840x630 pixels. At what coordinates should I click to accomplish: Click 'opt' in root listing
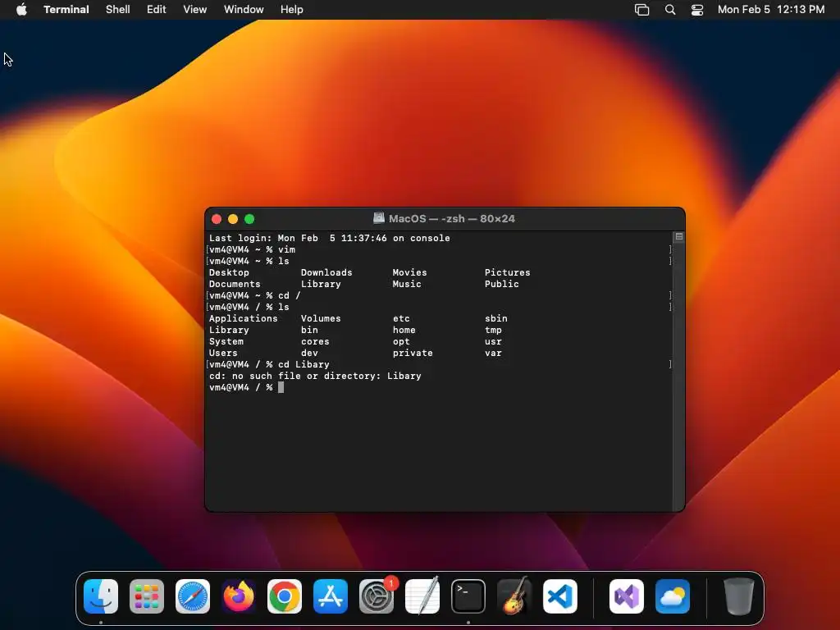[401, 341]
